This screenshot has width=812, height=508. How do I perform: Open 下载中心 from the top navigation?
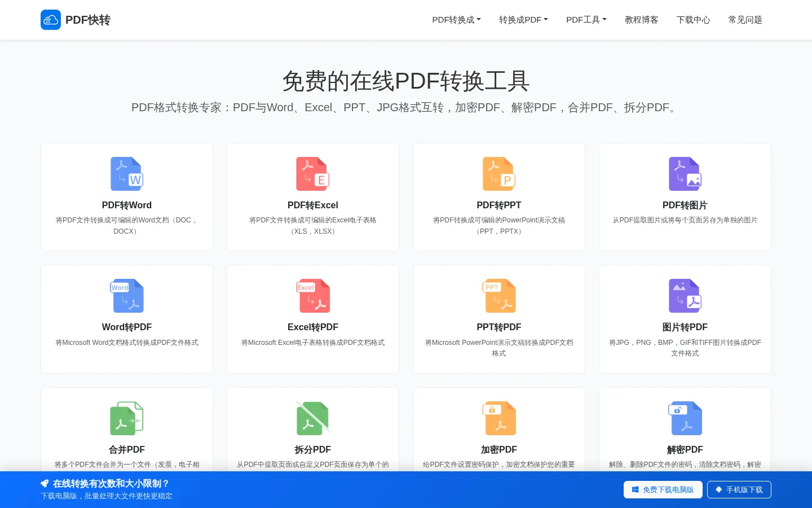click(x=694, y=20)
